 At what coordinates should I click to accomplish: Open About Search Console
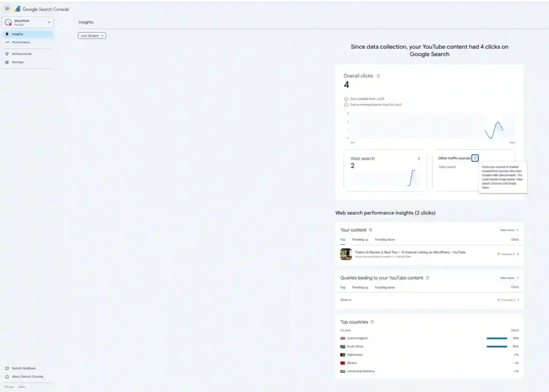click(x=27, y=376)
